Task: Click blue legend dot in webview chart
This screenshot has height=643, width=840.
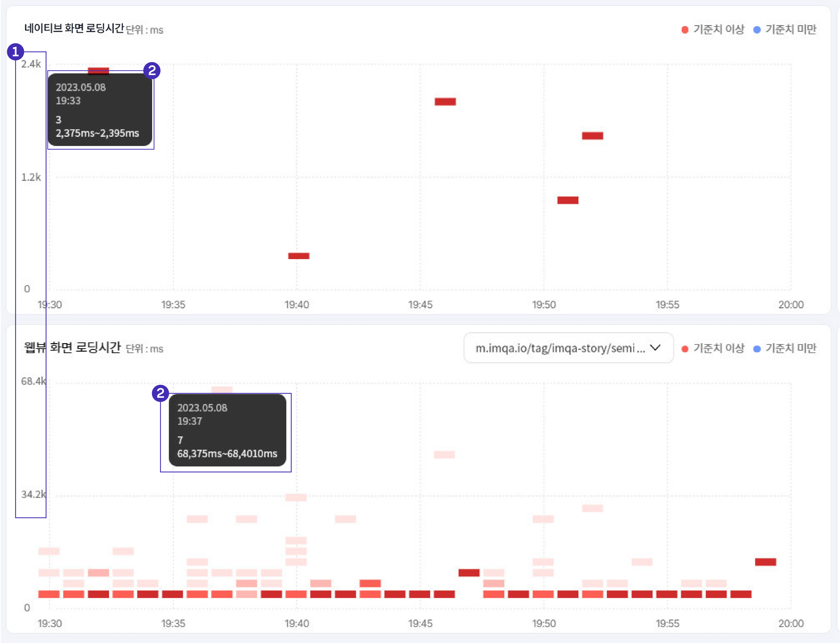Action: click(x=757, y=349)
